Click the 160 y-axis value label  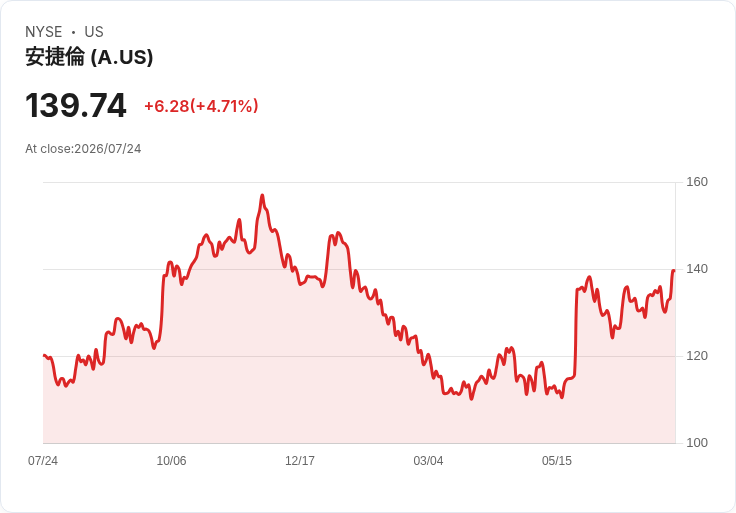pos(697,182)
